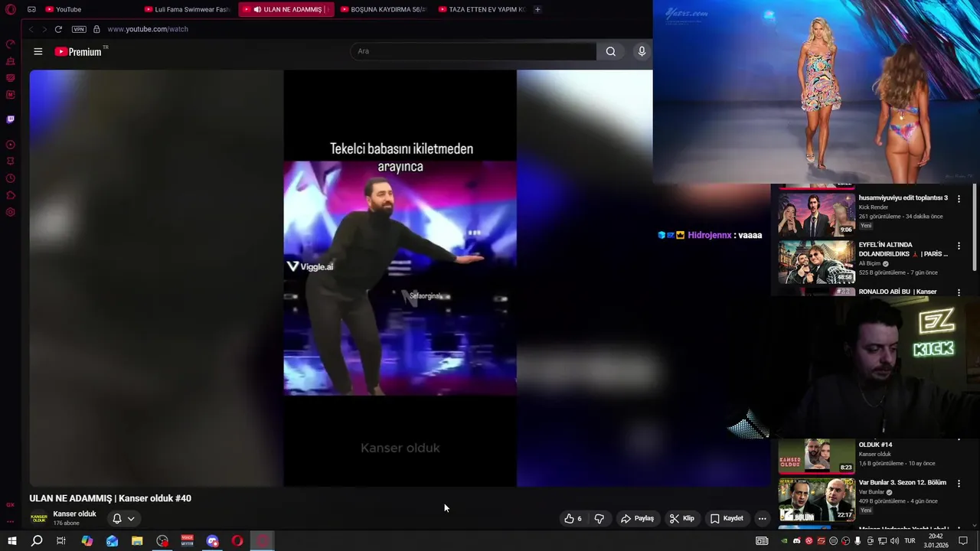Viewport: 980px width, 551px height.
Task: Reload the current YouTube page
Action: pos(58,29)
